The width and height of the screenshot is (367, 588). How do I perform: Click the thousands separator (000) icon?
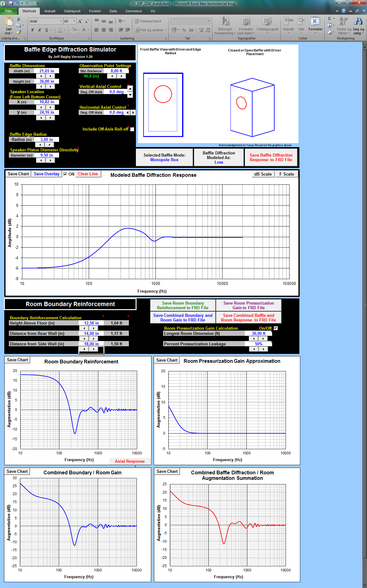[x=191, y=30]
